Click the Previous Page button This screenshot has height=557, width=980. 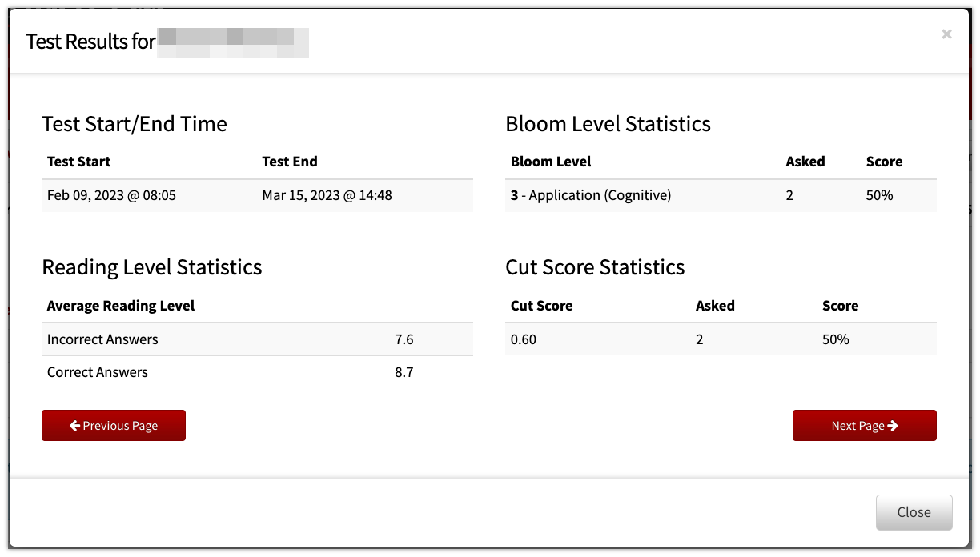[x=114, y=426]
